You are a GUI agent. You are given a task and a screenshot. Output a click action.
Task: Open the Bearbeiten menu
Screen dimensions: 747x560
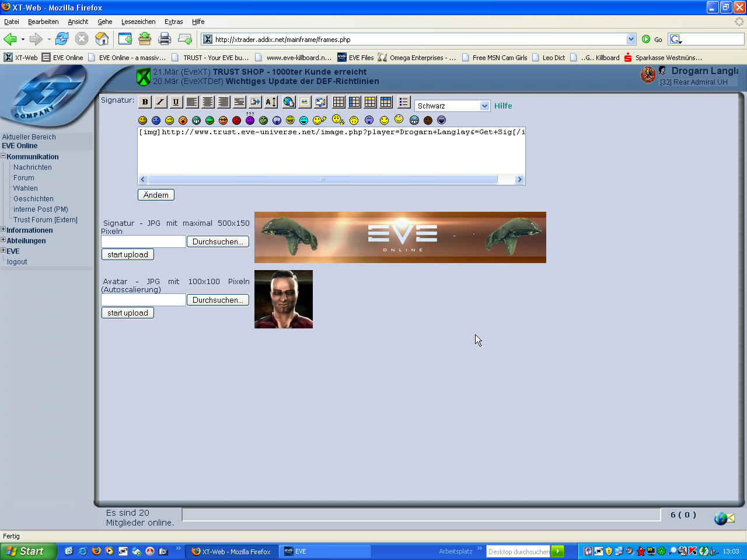pos(43,22)
